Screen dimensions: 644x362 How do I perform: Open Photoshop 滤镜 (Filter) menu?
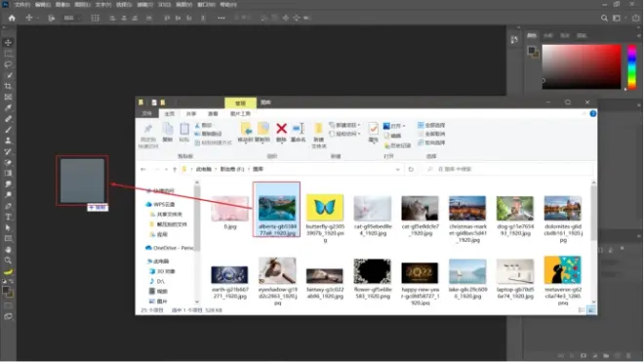click(144, 5)
